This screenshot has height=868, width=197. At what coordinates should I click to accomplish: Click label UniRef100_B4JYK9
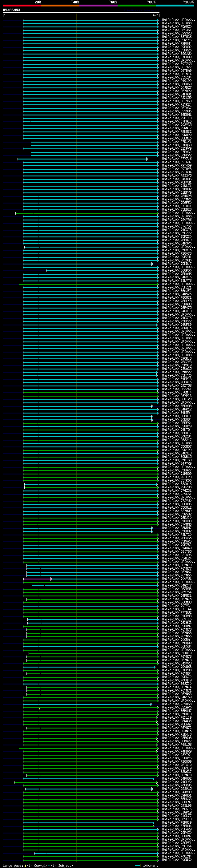[x=177, y=463]
